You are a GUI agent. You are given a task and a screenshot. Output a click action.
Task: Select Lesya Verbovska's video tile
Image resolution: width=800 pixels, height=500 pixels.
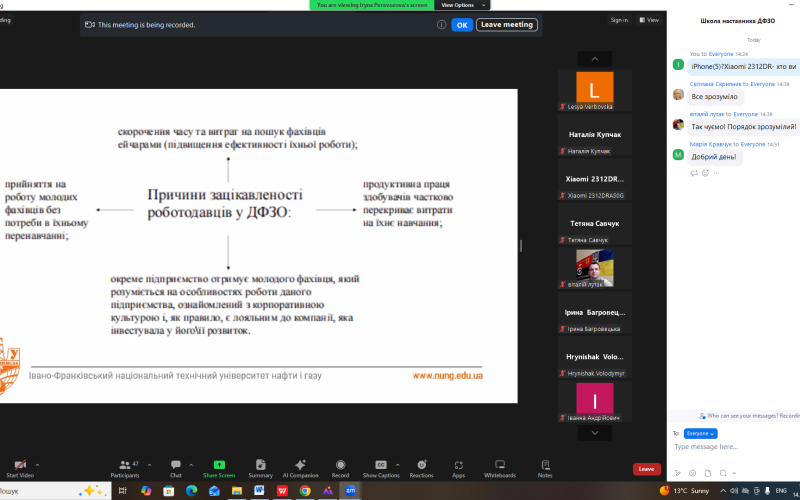(594, 91)
